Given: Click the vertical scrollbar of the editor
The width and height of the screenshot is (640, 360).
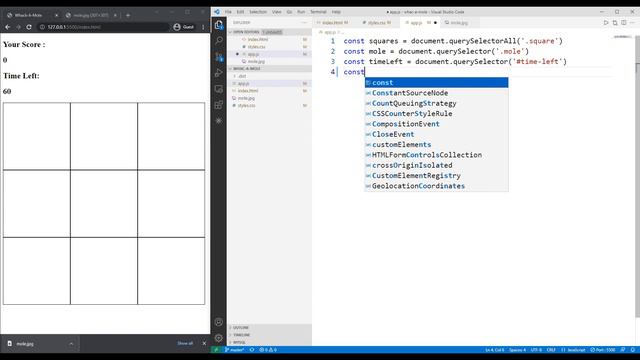Looking at the screenshot, I should (x=637, y=176).
